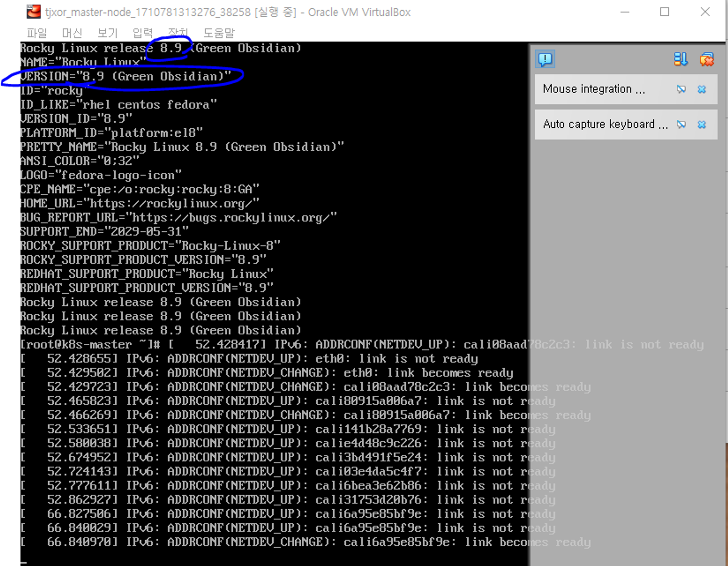Open the 입력 menu
The image size is (728, 566).
pos(143,33)
